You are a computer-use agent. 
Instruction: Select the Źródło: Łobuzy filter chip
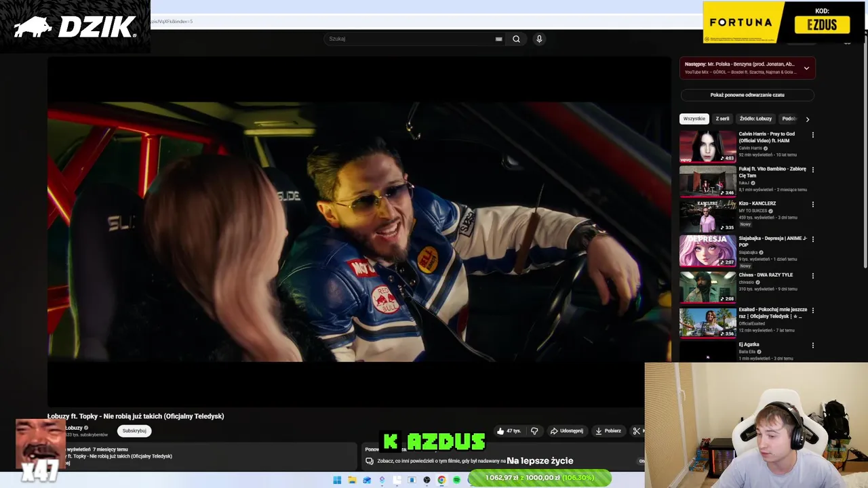pos(755,119)
